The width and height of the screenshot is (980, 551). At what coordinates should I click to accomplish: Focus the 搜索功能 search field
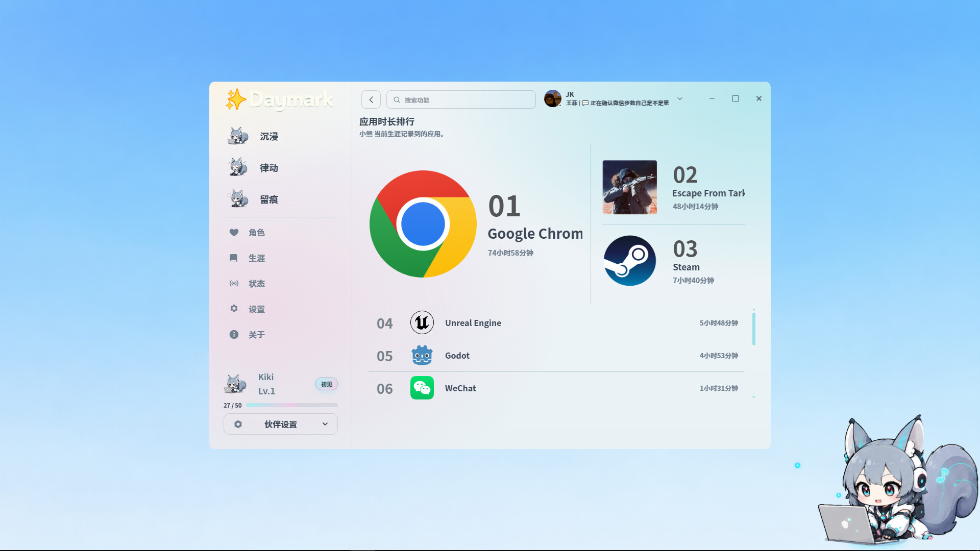click(461, 99)
